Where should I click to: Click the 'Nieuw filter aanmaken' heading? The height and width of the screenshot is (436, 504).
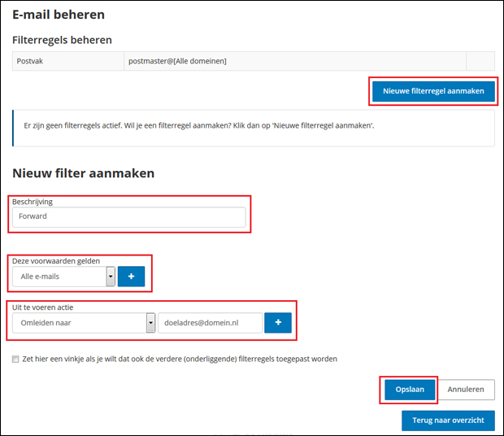[84, 173]
